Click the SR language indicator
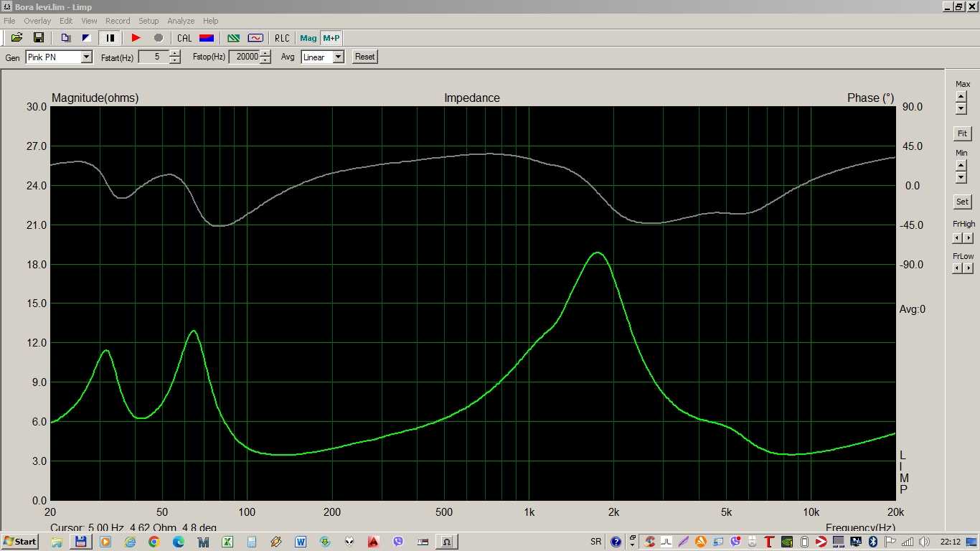Image resolution: width=980 pixels, height=551 pixels. 595,542
